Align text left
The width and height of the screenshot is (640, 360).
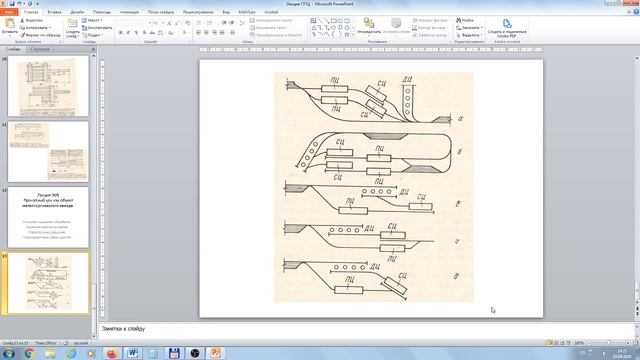[x=198, y=33]
